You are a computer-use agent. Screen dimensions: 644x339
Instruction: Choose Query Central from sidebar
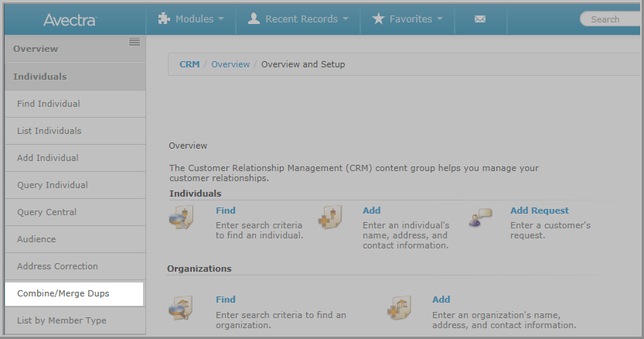75,212
